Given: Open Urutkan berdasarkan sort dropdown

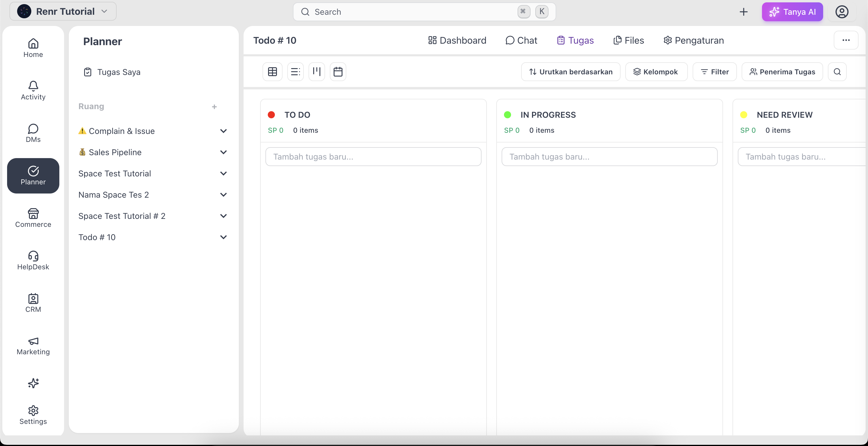Looking at the screenshot, I should (x=570, y=72).
